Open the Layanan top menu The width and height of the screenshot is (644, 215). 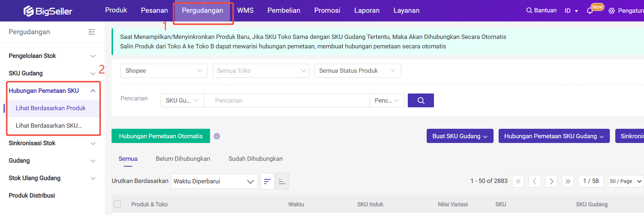(406, 11)
